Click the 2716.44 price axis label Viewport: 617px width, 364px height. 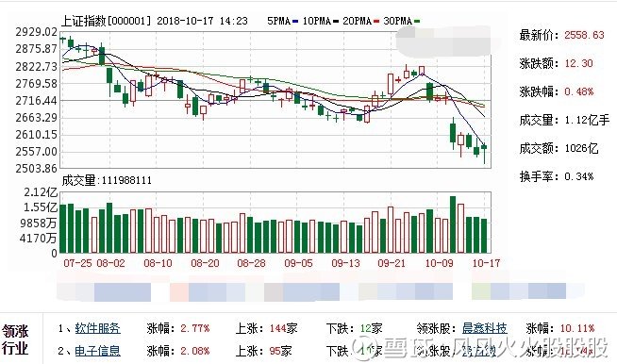click(x=36, y=101)
